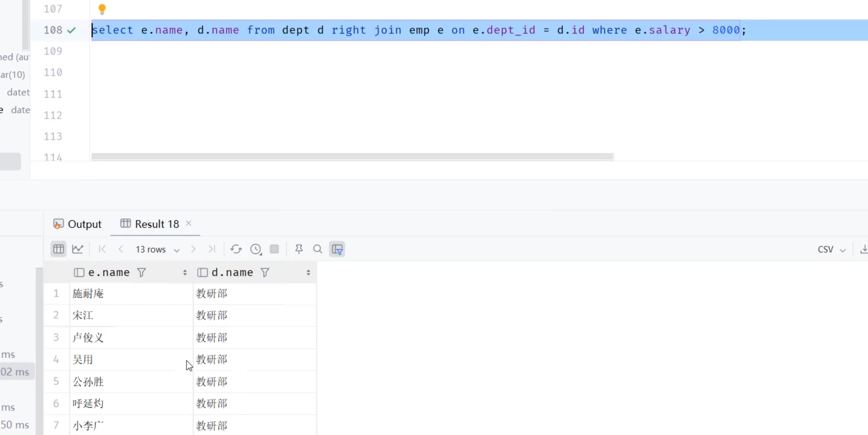Stop the running query

[x=274, y=249]
